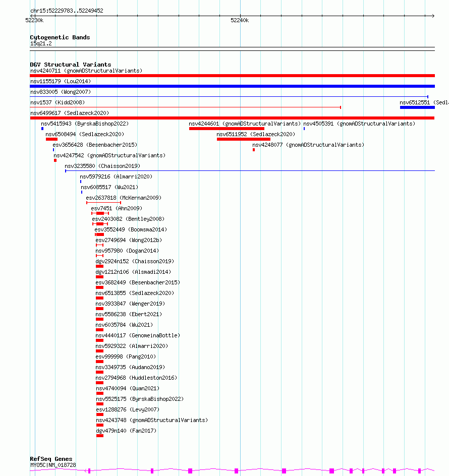The height and width of the screenshot is (476, 449).
Task: Select the esv2637818 (McKernan2009) label
Action: (x=124, y=198)
